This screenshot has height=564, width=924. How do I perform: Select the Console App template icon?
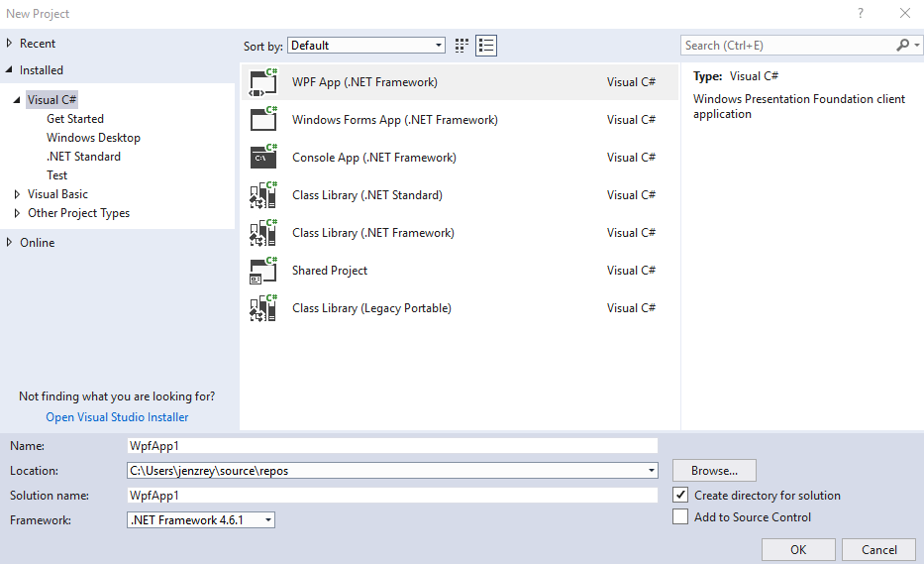(x=262, y=158)
